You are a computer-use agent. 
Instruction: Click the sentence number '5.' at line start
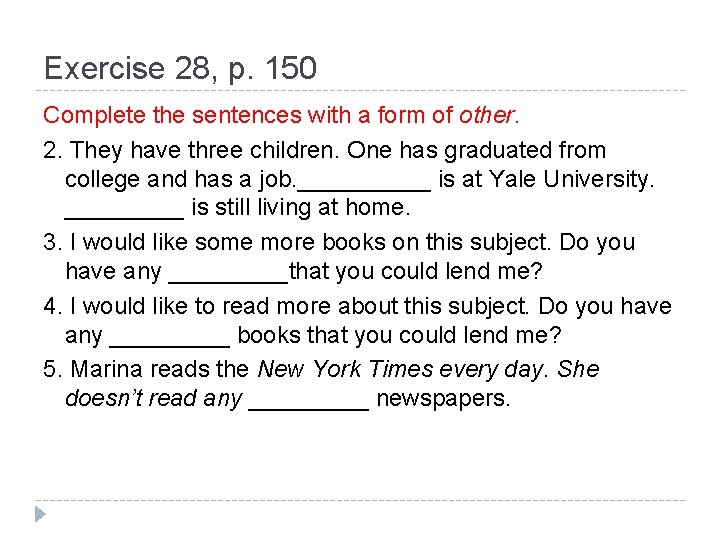pyautogui.click(x=54, y=369)
